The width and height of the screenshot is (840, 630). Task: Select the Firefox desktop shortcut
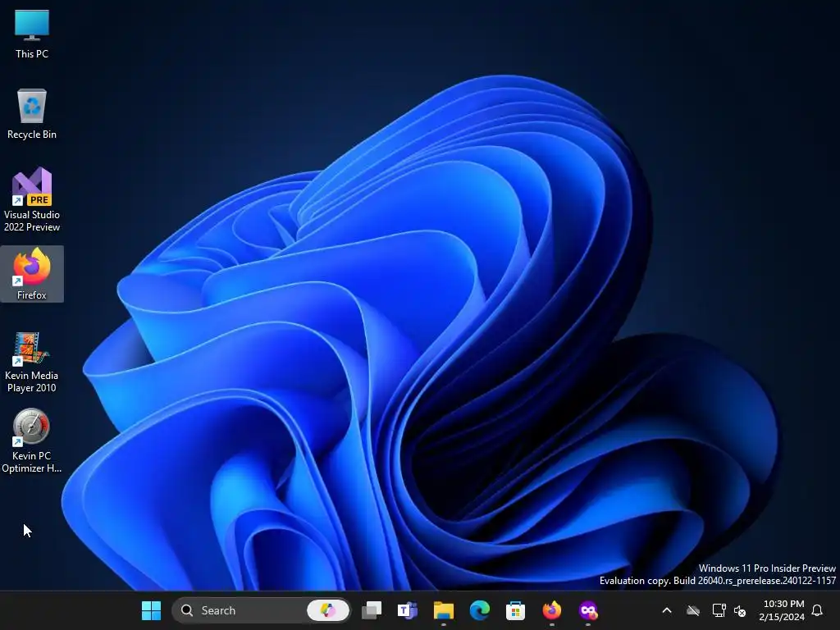(x=32, y=274)
